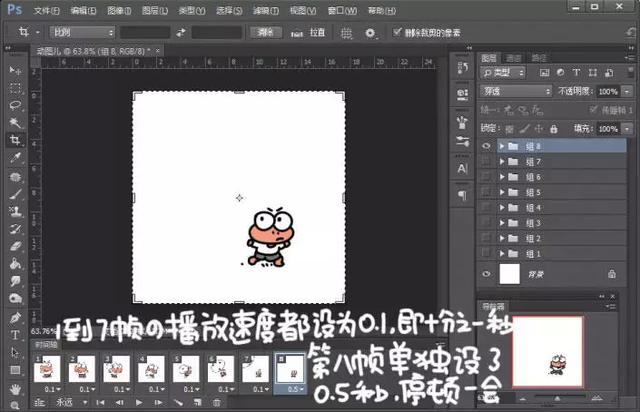This screenshot has height=412, width=640.
Task: Show the 组 7 layer group
Action: pyautogui.click(x=486, y=162)
